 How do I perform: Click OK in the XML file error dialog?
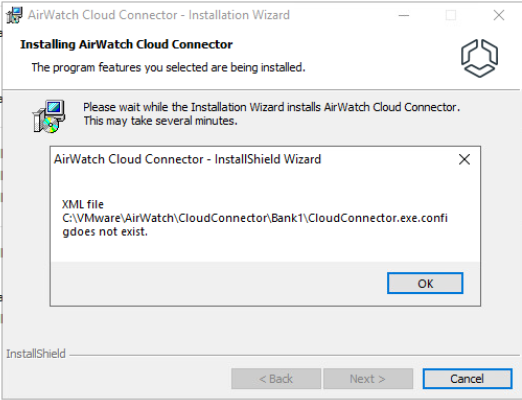[425, 283]
